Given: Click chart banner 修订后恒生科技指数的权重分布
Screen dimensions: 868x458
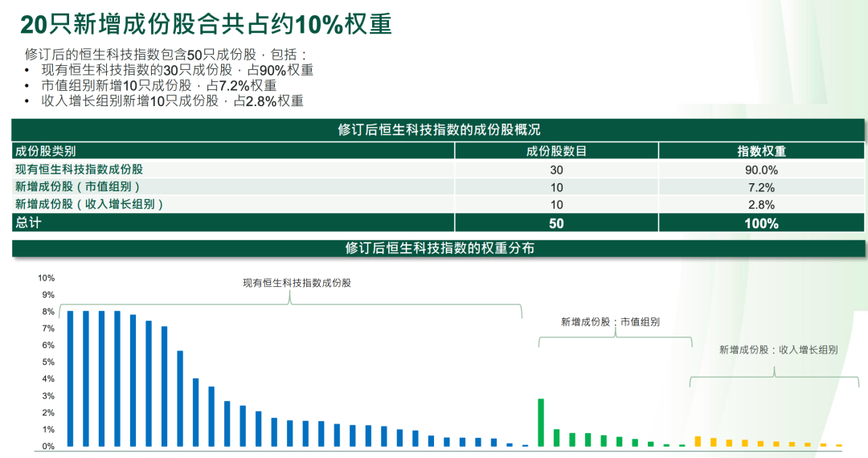Looking at the screenshot, I should [439, 248].
